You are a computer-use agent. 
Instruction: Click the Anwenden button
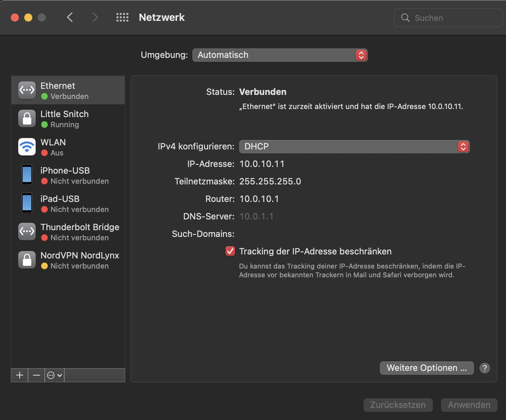pos(469,405)
